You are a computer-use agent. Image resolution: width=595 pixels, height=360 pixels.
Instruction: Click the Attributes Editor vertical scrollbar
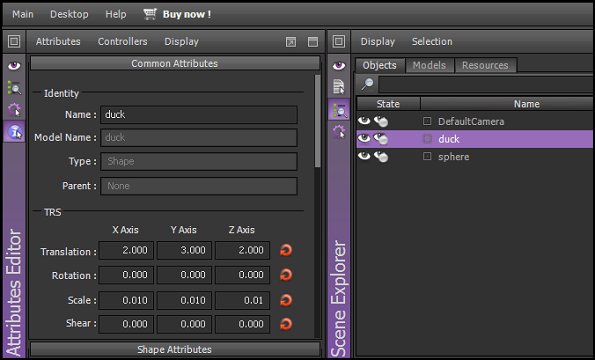tap(318, 121)
